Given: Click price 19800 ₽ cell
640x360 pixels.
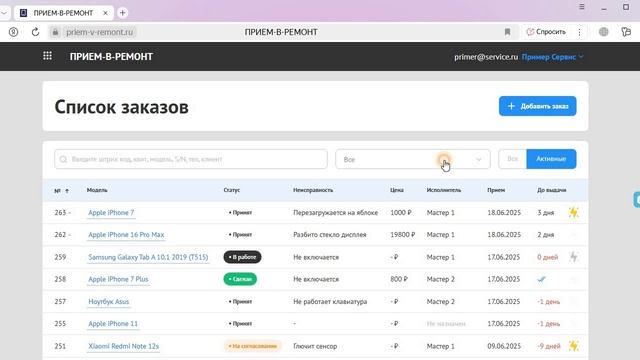Looking at the screenshot, I should click(x=402, y=235).
